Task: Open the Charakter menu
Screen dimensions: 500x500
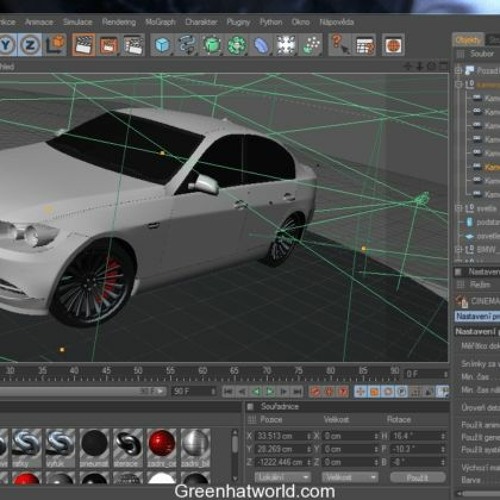Action: (x=201, y=22)
